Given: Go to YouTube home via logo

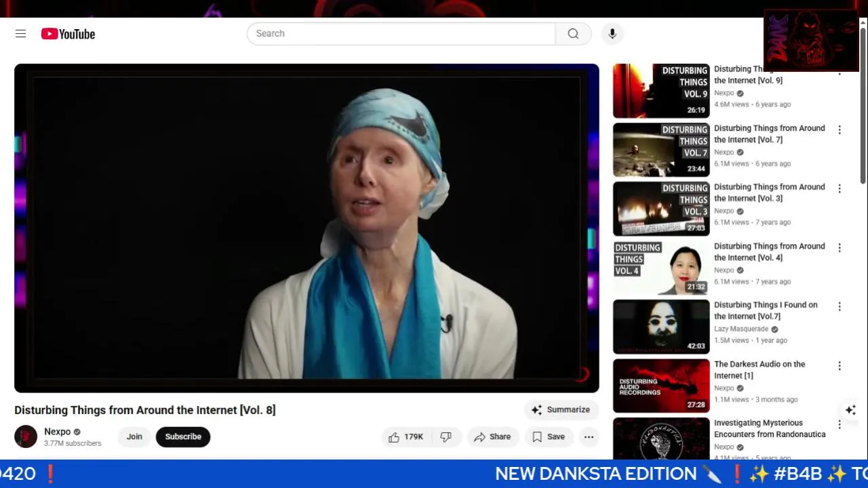Looking at the screenshot, I should click(68, 34).
